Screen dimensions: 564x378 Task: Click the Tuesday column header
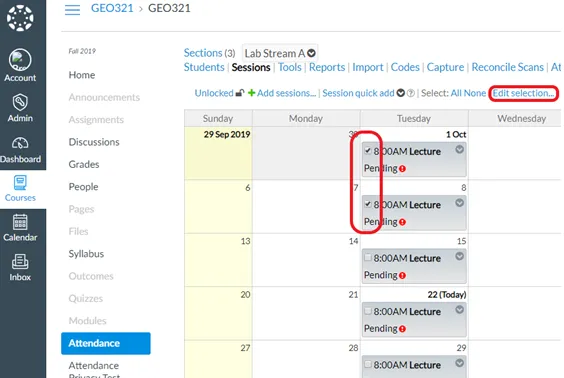point(414,118)
